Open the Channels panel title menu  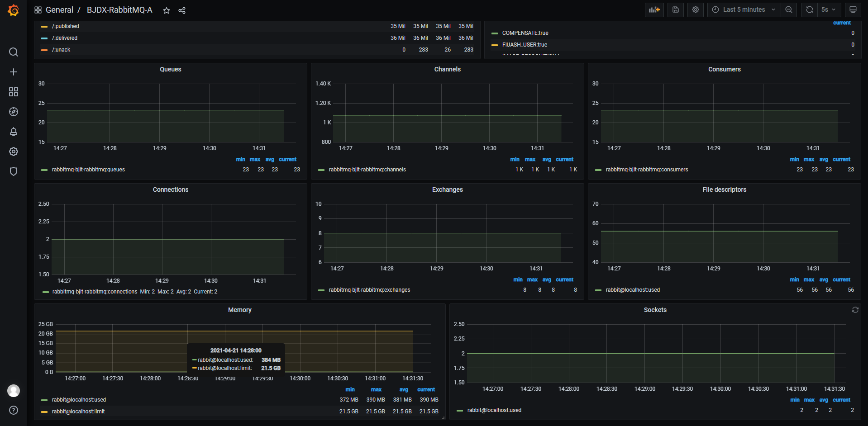[448, 69]
